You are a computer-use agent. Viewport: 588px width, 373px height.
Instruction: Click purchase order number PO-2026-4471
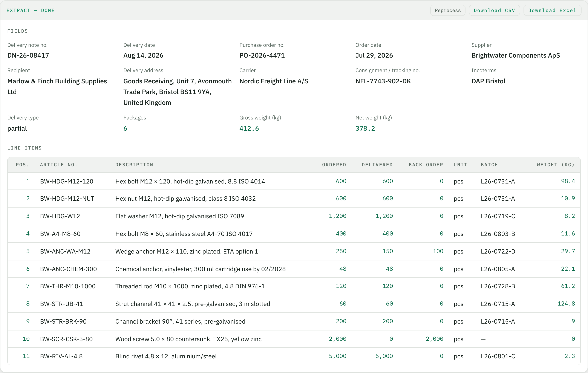tap(262, 55)
